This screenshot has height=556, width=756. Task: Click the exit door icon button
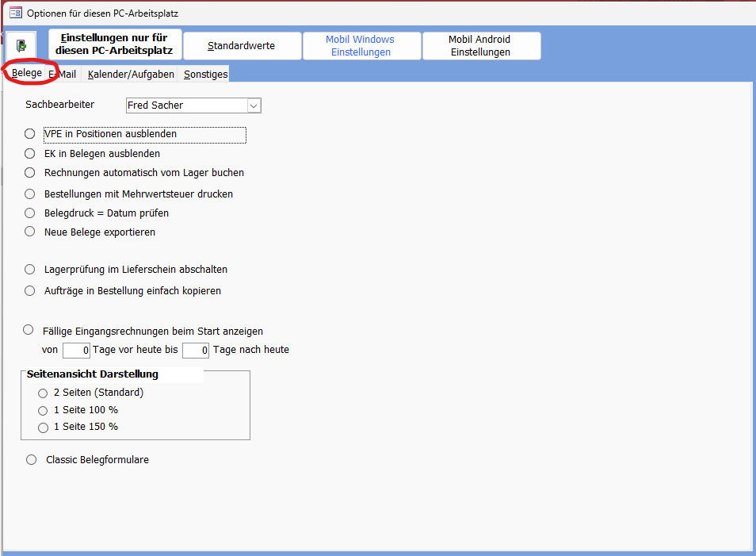[x=21, y=45]
